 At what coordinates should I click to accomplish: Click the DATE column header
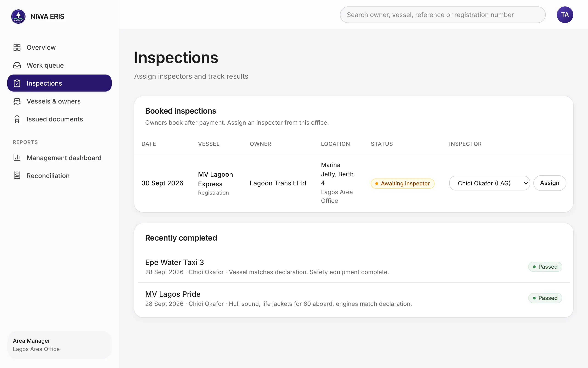tap(149, 144)
